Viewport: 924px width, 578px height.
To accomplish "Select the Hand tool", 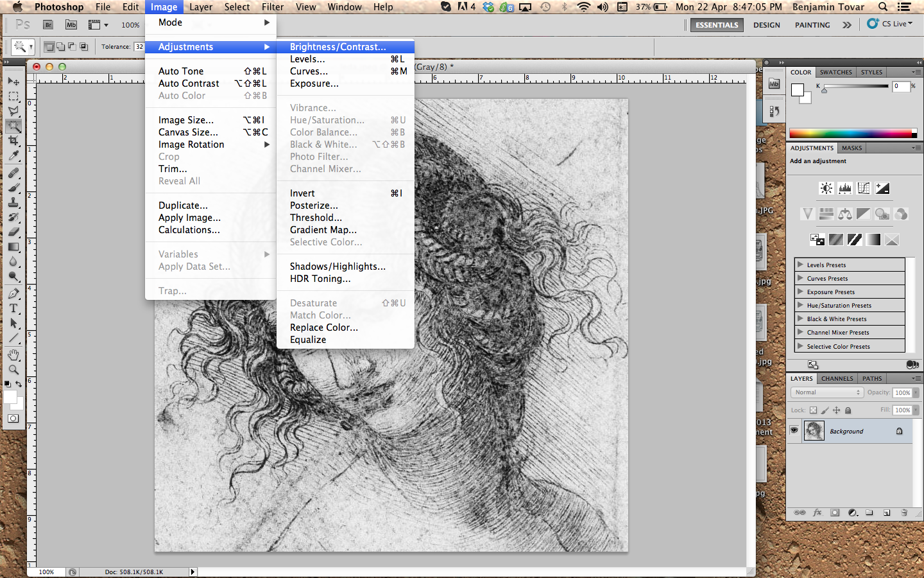I will pyautogui.click(x=13, y=355).
